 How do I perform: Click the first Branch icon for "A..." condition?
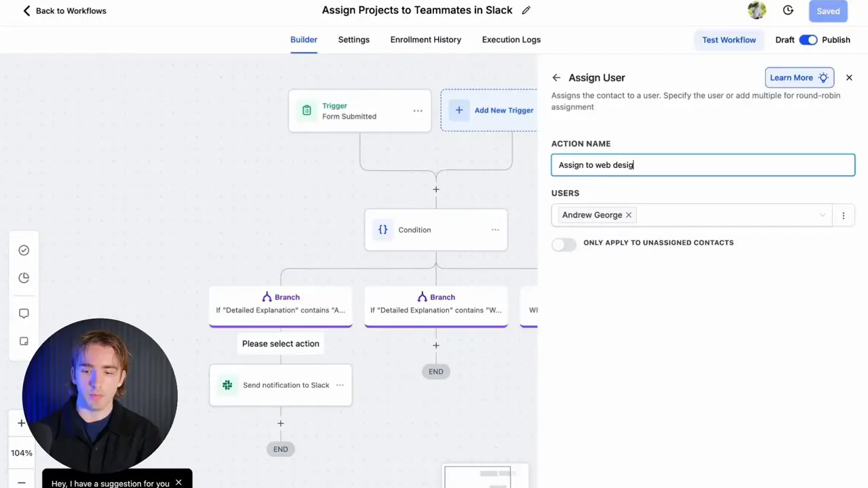point(267,297)
